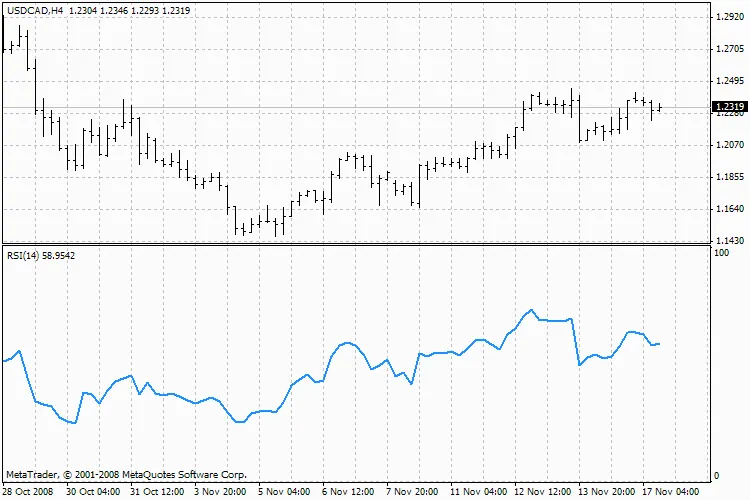Click the MetaTrader MetaQuotes copyright text

tap(126, 474)
